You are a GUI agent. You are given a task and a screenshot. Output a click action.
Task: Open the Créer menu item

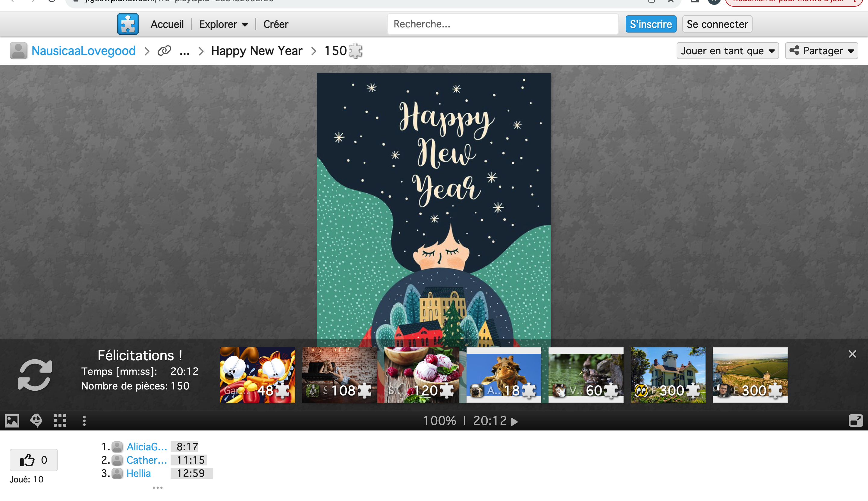pyautogui.click(x=275, y=24)
